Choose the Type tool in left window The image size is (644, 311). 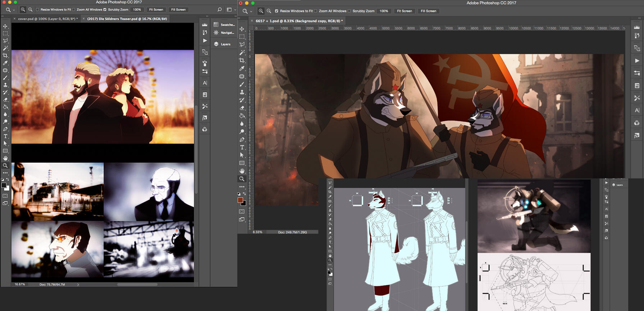(x=5, y=136)
